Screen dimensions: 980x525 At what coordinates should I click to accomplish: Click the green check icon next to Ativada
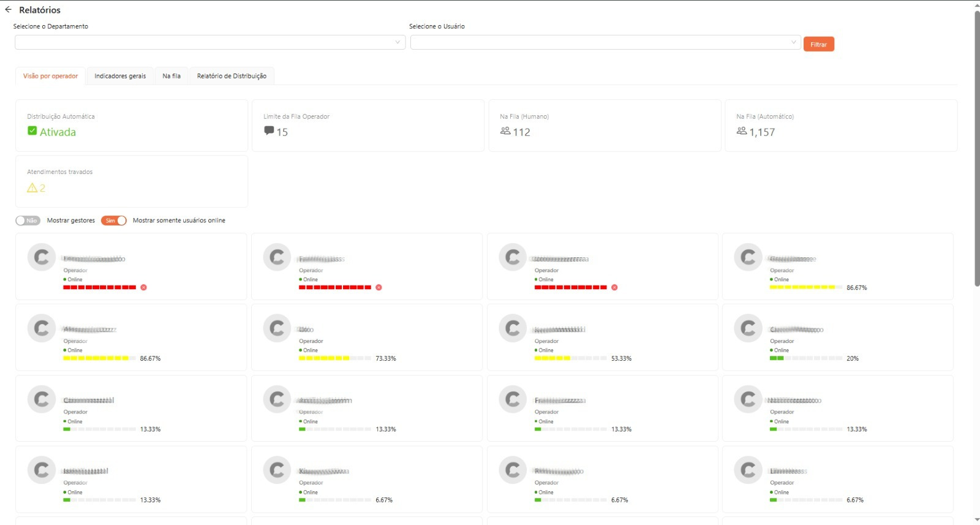[32, 131]
